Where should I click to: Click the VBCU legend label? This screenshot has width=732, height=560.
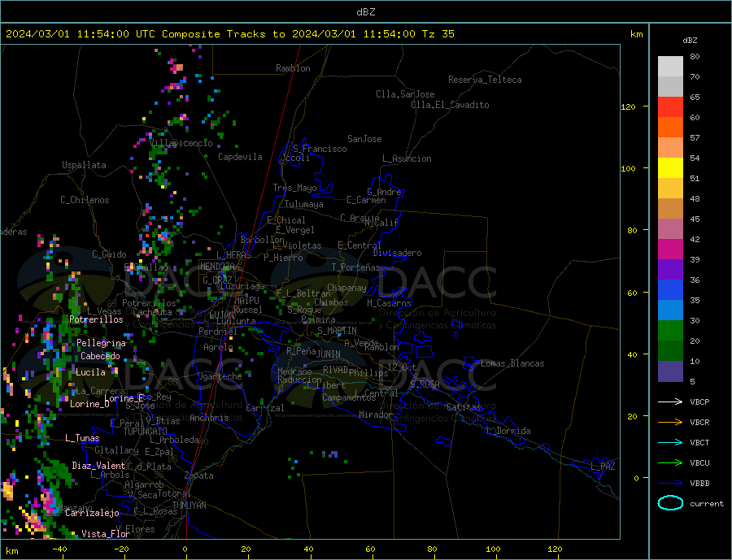[x=699, y=463]
